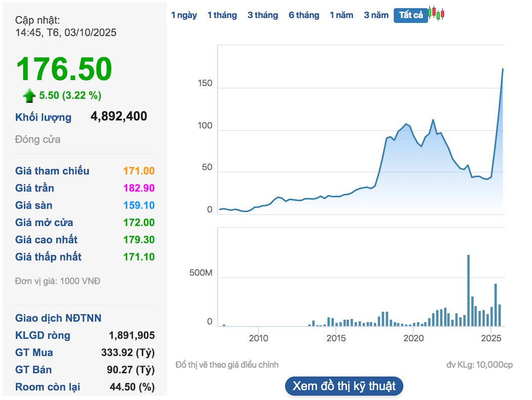Pick the 3 năm chart range

[376, 15]
